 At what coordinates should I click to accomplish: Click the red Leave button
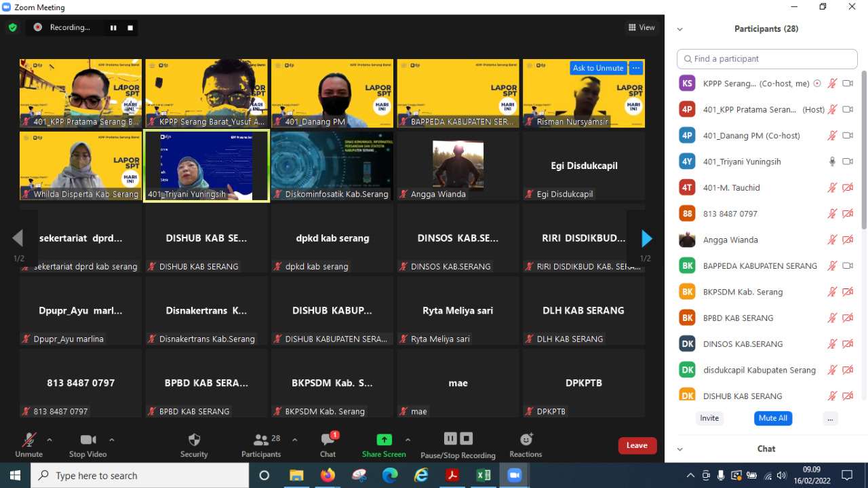pos(637,445)
